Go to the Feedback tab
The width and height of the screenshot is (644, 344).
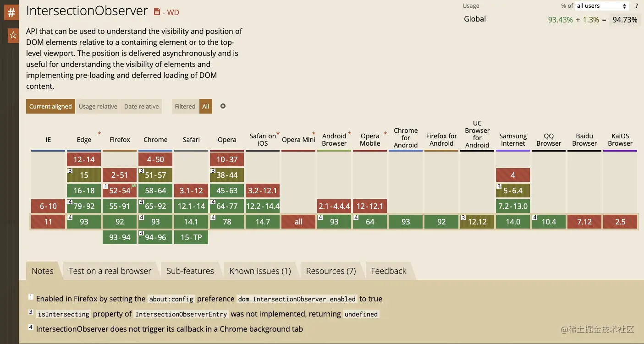point(389,271)
